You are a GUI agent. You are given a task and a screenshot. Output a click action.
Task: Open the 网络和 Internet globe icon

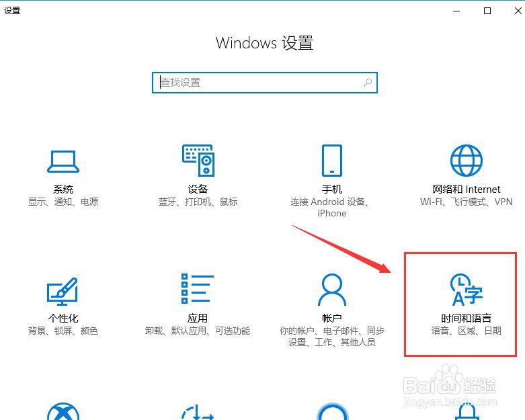click(x=466, y=161)
